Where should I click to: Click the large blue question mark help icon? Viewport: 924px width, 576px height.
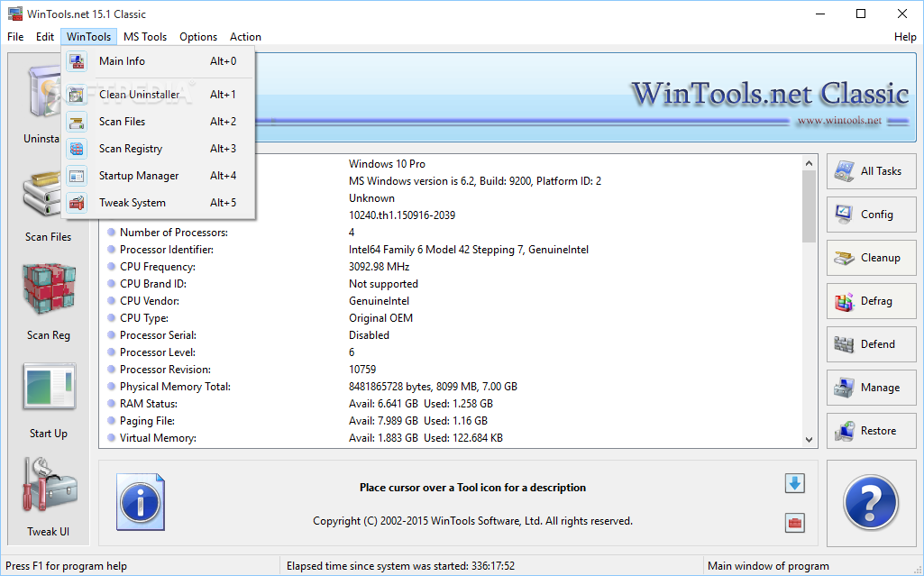click(871, 503)
